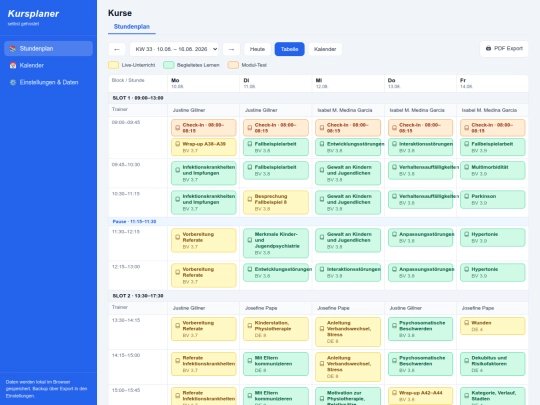Image resolution: width=540 pixels, height=405 pixels.
Task: Click the Mo 10.08. column header
Action: coord(203,83)
